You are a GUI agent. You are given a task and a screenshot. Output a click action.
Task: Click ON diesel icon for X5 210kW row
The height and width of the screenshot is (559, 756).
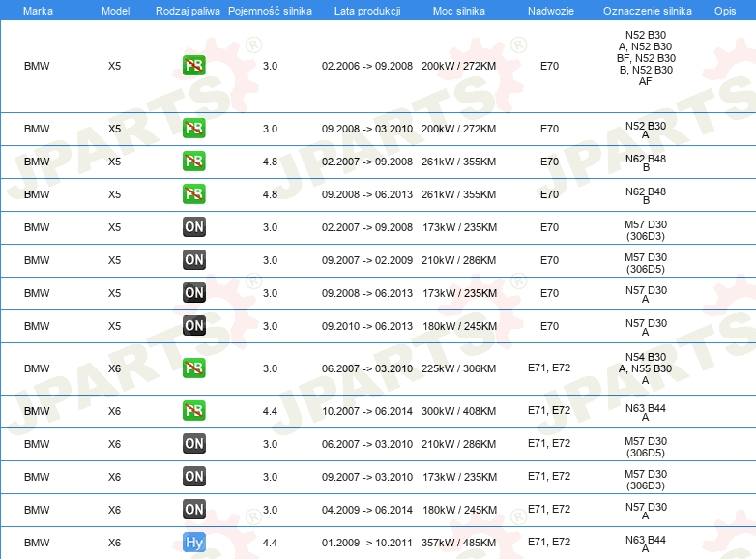coord(193,259)
